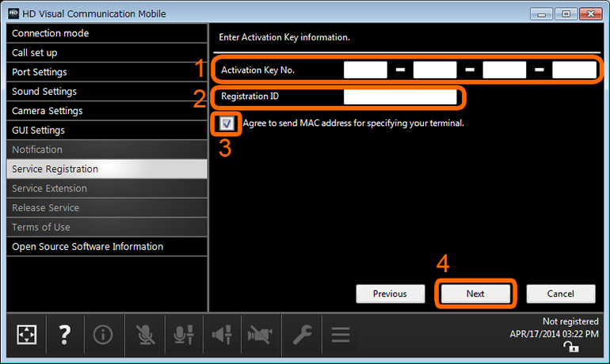Image resolution: width=610 pixels, height=364 pixels.
Task: Click into the Registration ID field
Action: click(400, 97)
